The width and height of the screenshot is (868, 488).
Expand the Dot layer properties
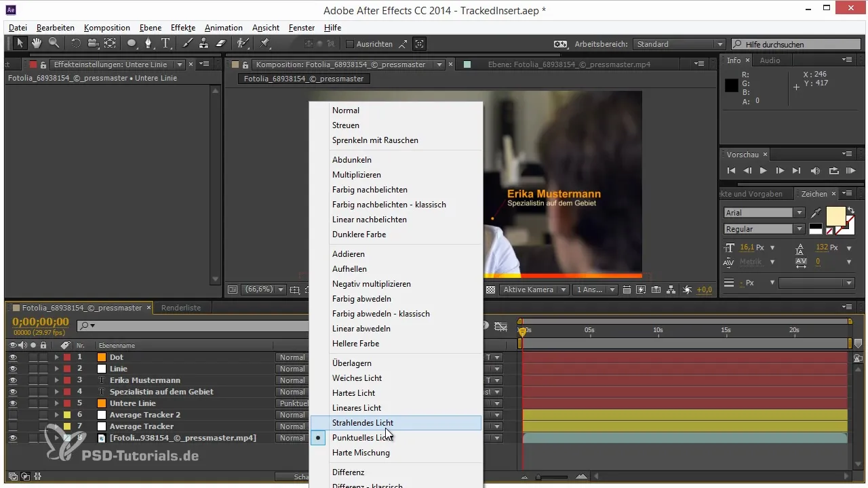[57, 357]
